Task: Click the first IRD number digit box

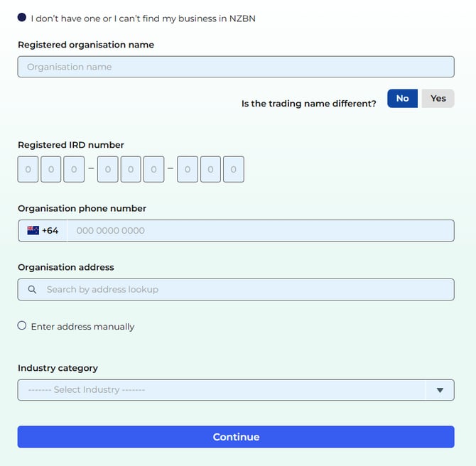Action: click(28, 170)
